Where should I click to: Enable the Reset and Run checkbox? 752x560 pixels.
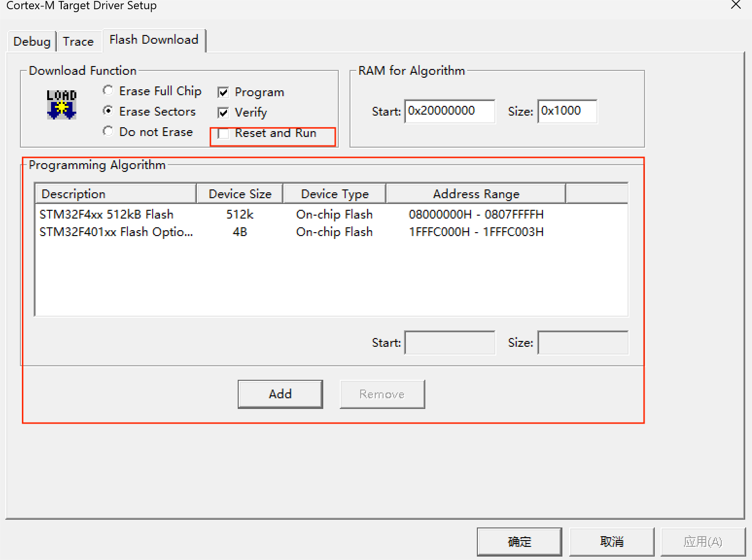(223, 133)
